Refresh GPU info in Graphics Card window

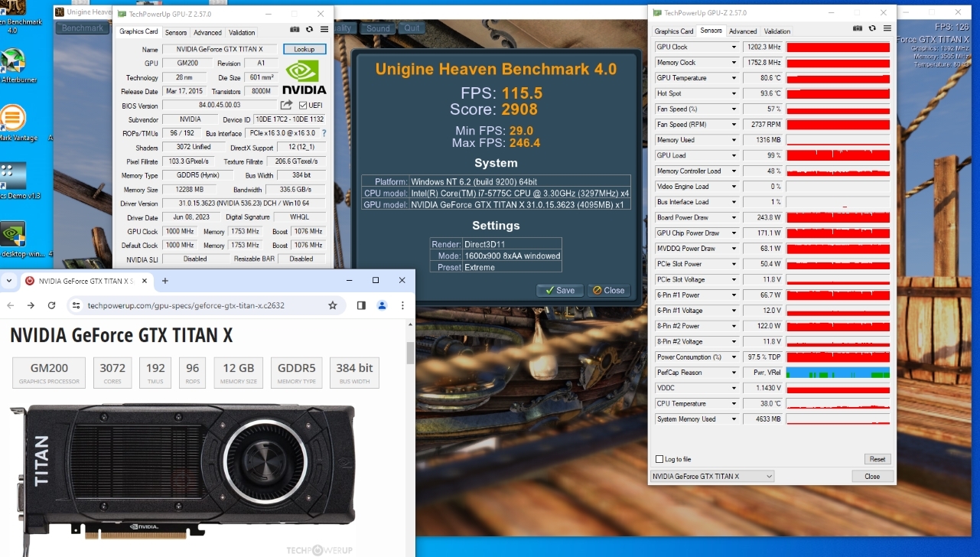[310, 29]
